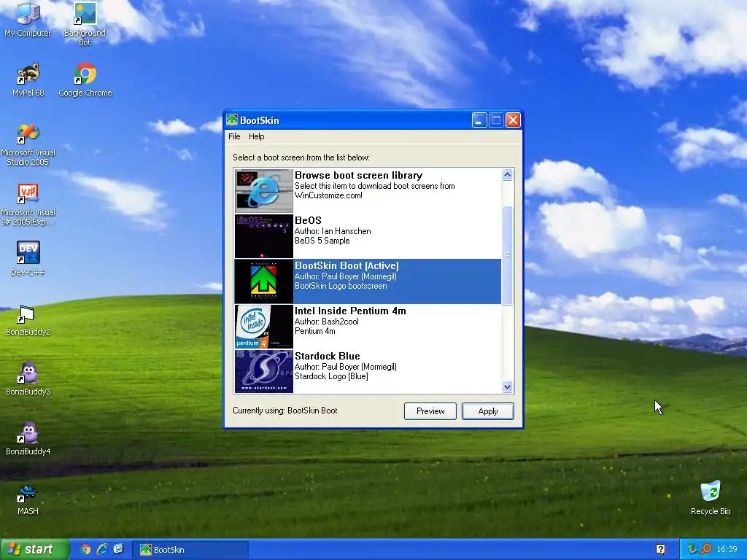This screenshot has height=560, width=747.
Task: Select the MASH desktop icon
Action: [x=28, y=499]
